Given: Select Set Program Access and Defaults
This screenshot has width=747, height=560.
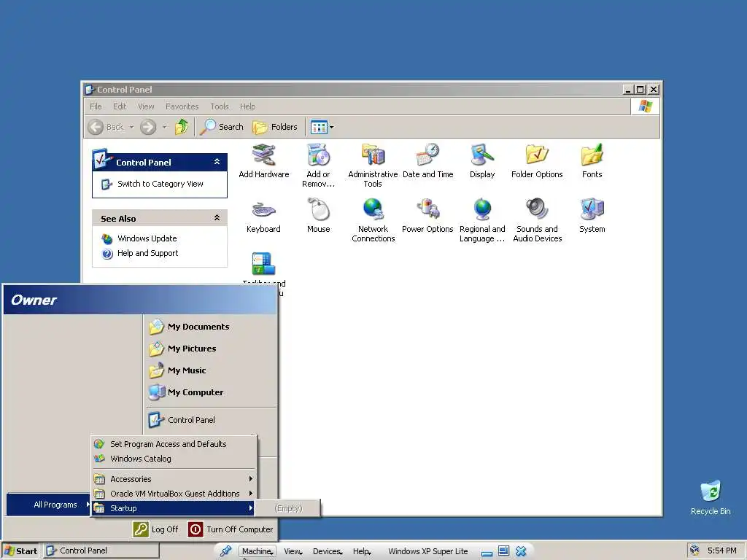Looking at the screenshot, I should (x=174, y=444).
